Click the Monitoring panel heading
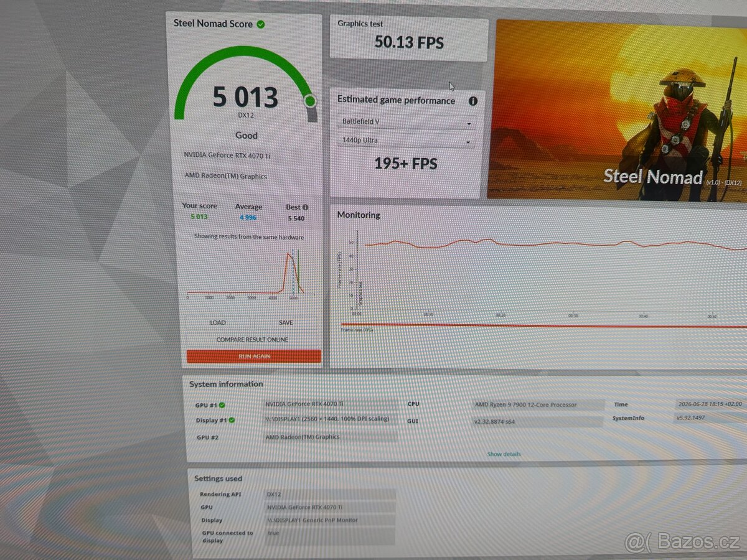The width and height of the screenshot is (747, 560). 359,215
